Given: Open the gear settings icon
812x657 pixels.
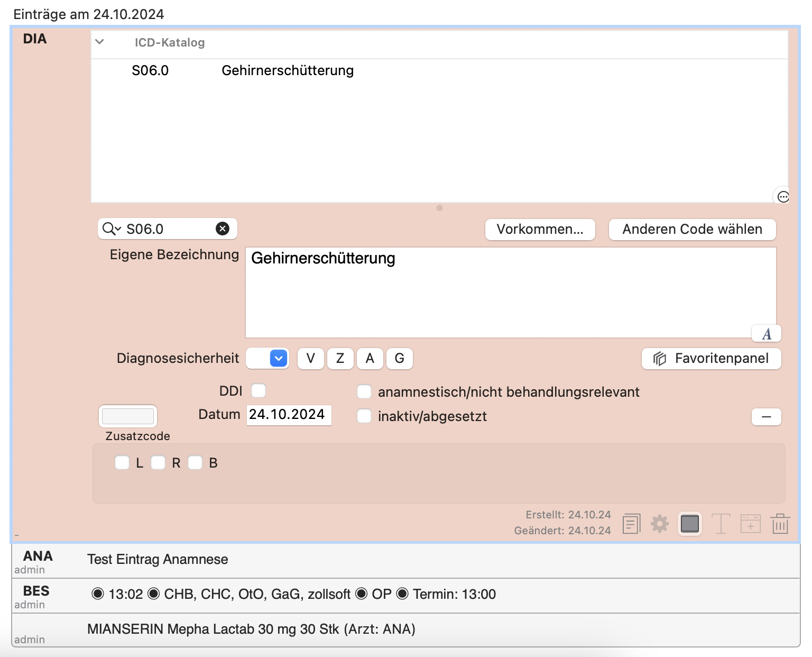Looking at the screenshot, I should pyautogui.click(x=660, y=524).
